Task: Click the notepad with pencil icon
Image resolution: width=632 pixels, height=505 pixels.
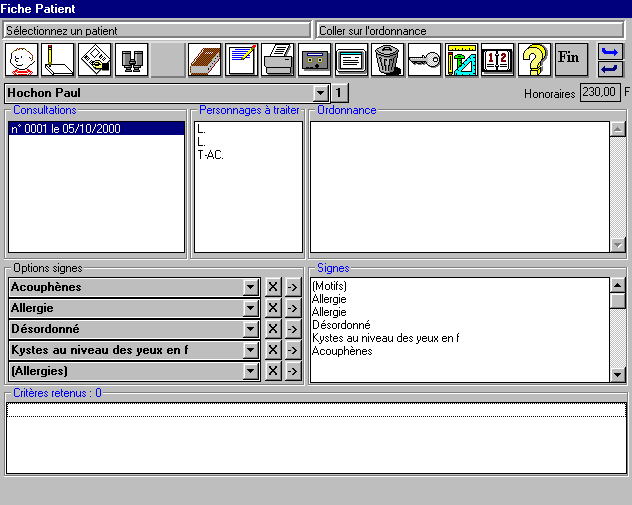Action: coord(241,60)
